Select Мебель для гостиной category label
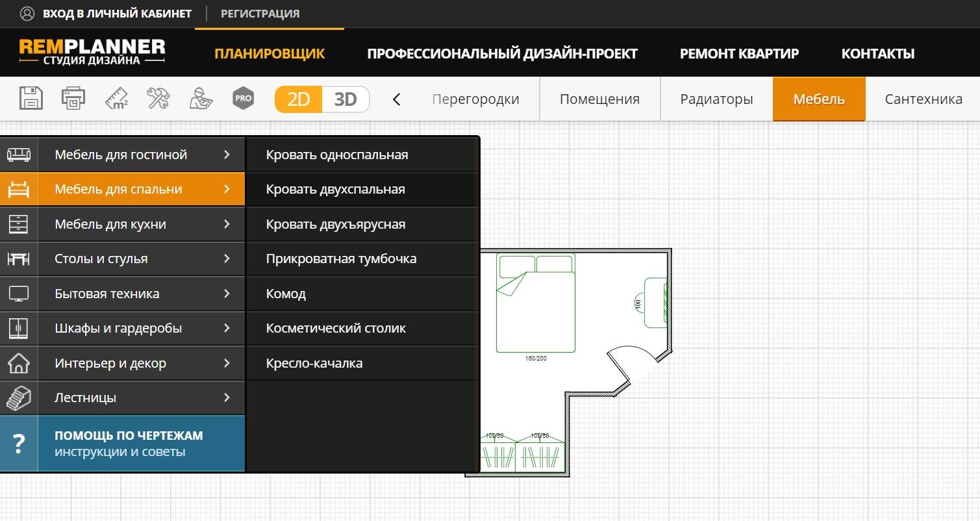The width and height of the screenshot is (980, 521). [x=121, y=155]
